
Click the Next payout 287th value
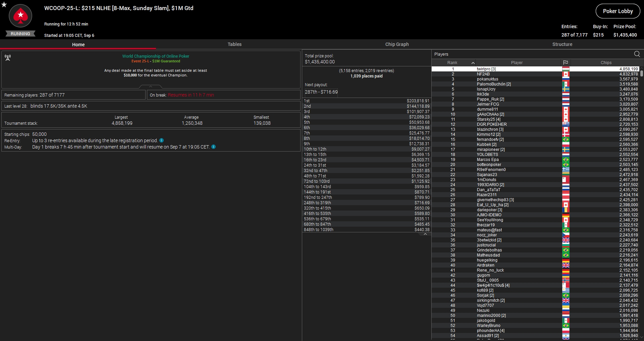(321, 92)
